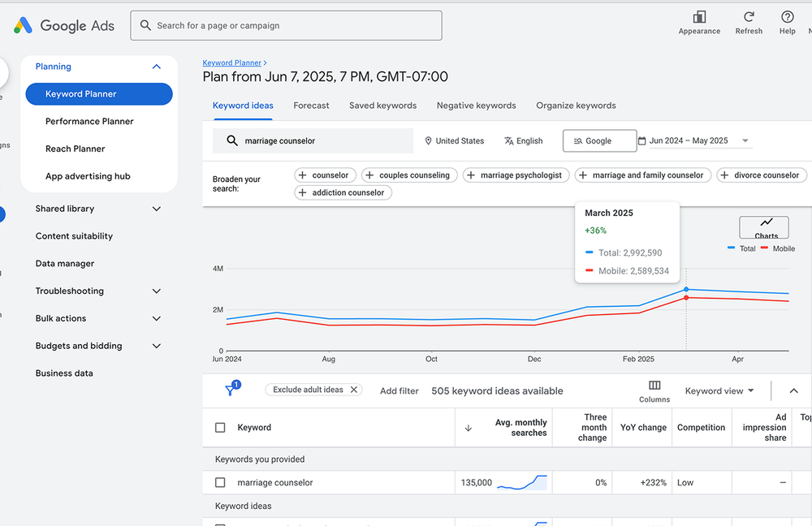Click the filter funnel icon with badge
This screenshot has width=812, height=526.
(232, 388)
